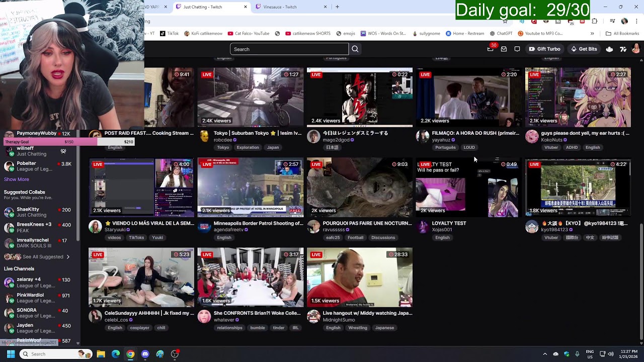Open OBS Studio from taskbar
Viewport: 644px width, 362px height.
click(x=175, y=354)
